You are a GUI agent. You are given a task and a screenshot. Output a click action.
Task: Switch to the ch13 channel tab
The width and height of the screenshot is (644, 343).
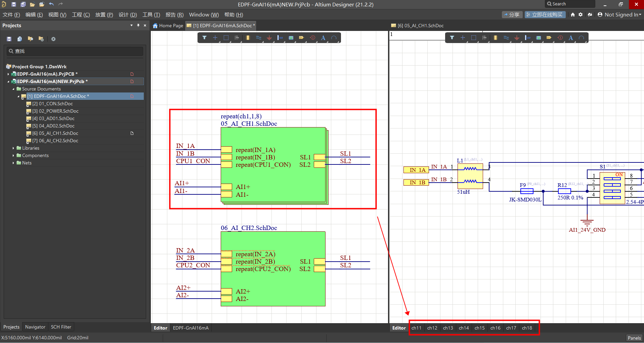click(x=448, y=328)
